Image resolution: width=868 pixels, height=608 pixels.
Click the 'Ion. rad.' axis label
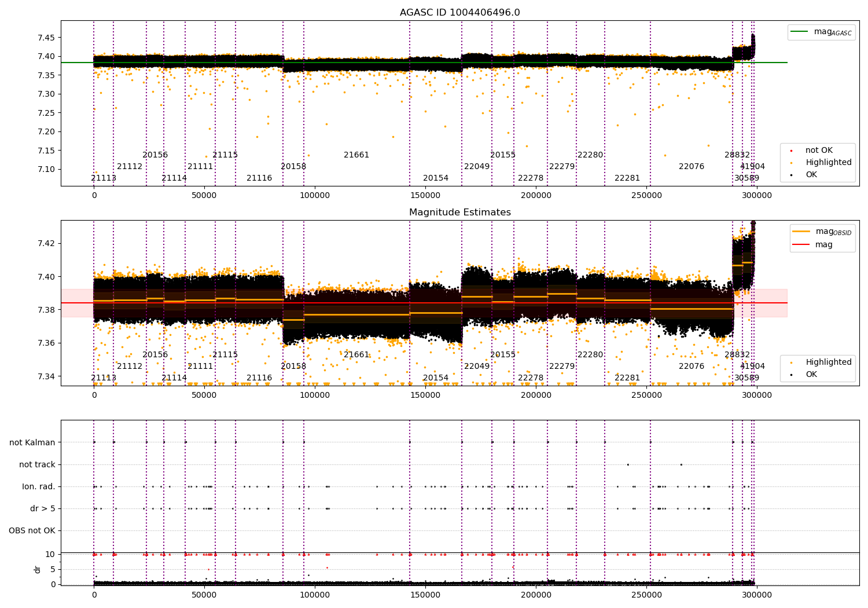[x=39, y=486]
